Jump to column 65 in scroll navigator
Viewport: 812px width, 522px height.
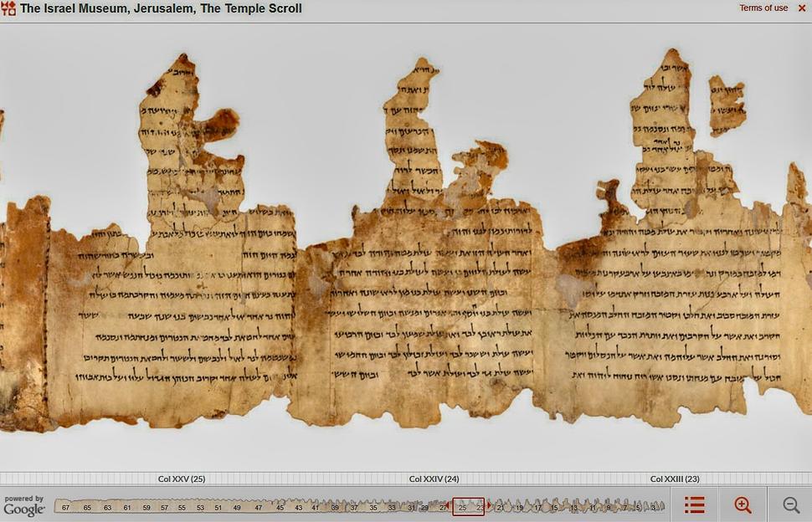click(87, 508)
